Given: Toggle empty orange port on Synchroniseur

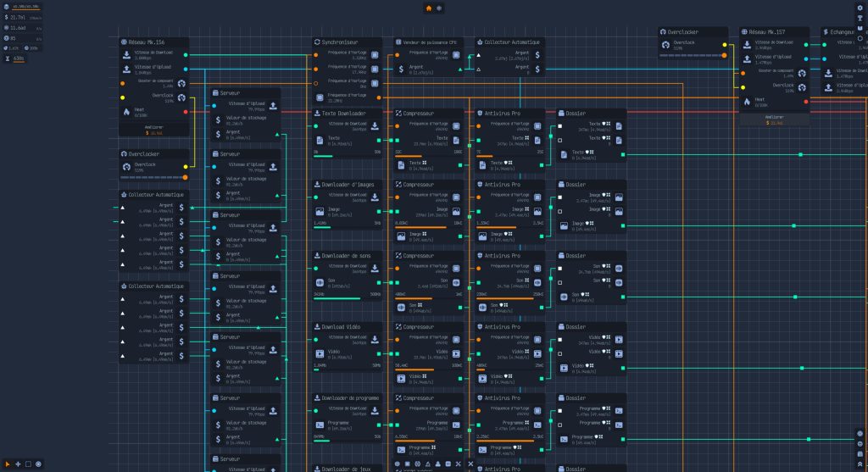Looking at the screenshot, I should [x=316, y=84].
